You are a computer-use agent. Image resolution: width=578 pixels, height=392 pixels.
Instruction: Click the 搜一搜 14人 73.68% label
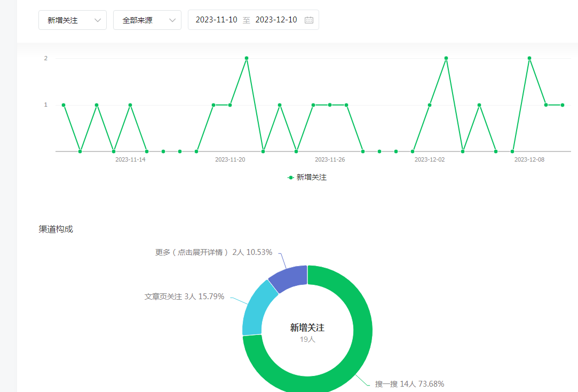pos(409,384)
